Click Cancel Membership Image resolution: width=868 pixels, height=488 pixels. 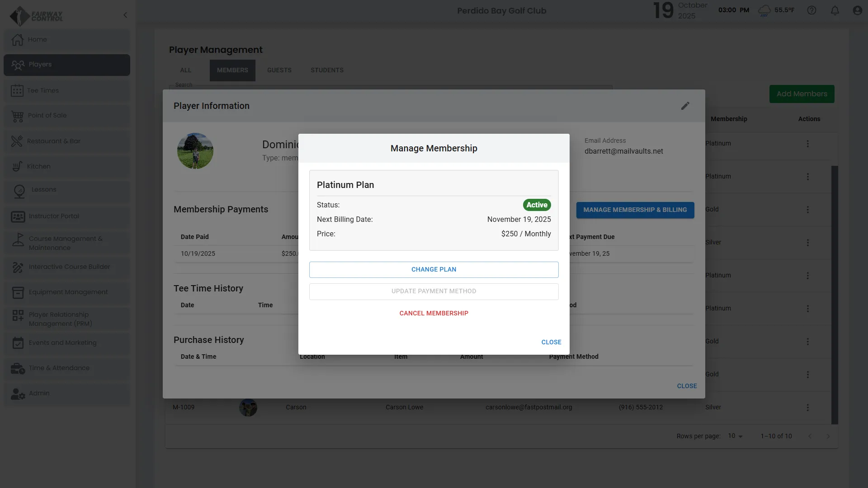click(x=434, y=313)
